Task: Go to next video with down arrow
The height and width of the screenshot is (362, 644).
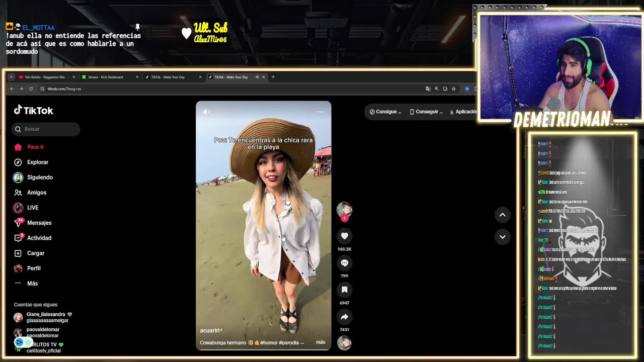Action: tap(502, 236)
